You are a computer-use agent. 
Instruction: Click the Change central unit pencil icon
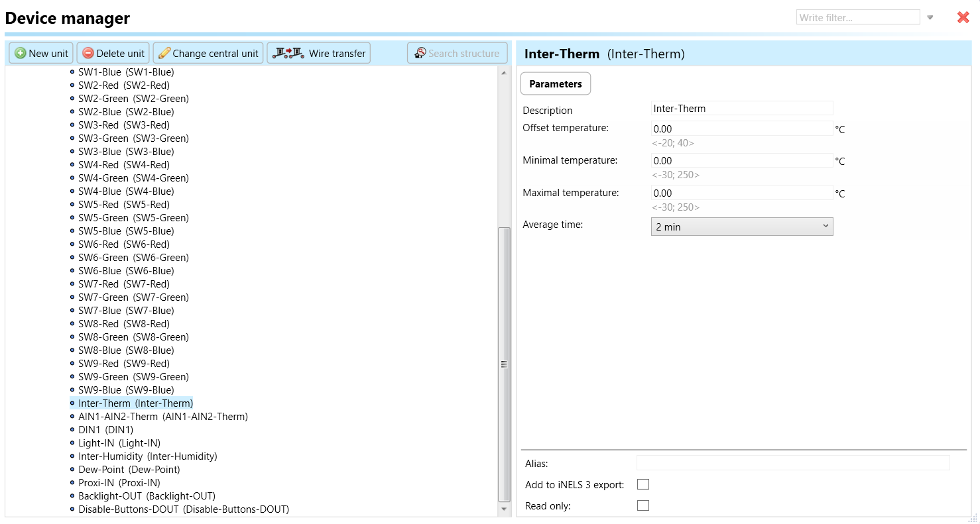(x=164, y=54)
